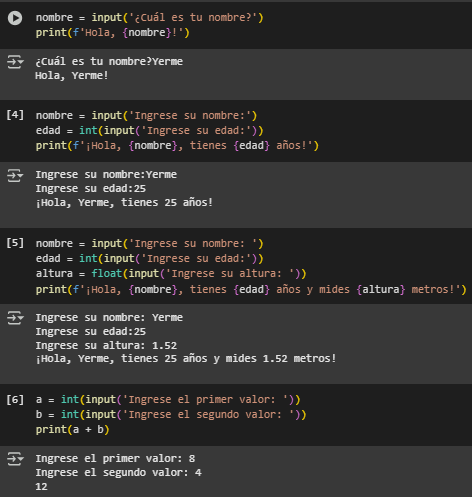Screen dimensions: 472x497
Task: Open output options icon for 'Hola, Yerme!' output
Action: pos(15,62)
